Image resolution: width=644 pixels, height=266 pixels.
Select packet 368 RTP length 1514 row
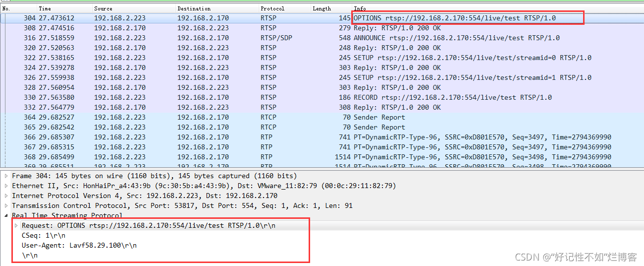pos(322,157)
